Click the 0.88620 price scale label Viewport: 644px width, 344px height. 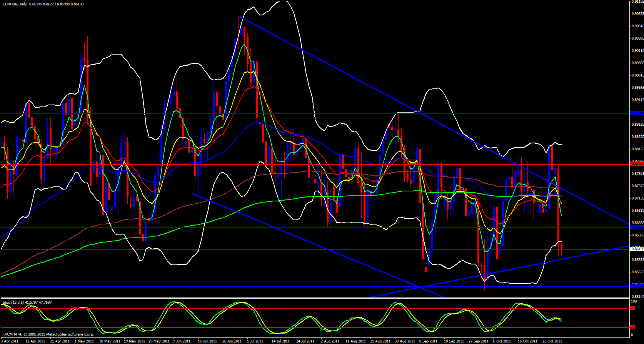point(637,125)
